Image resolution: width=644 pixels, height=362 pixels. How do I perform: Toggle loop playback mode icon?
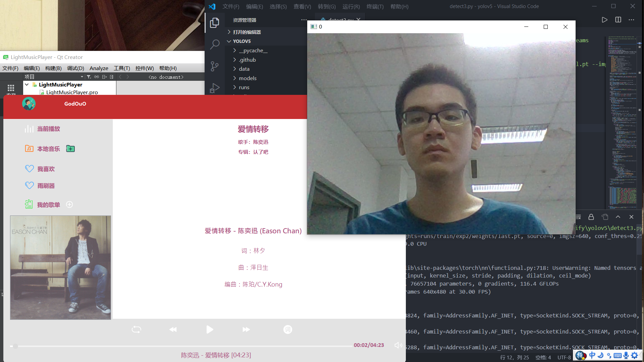click(x=137, y=329)
